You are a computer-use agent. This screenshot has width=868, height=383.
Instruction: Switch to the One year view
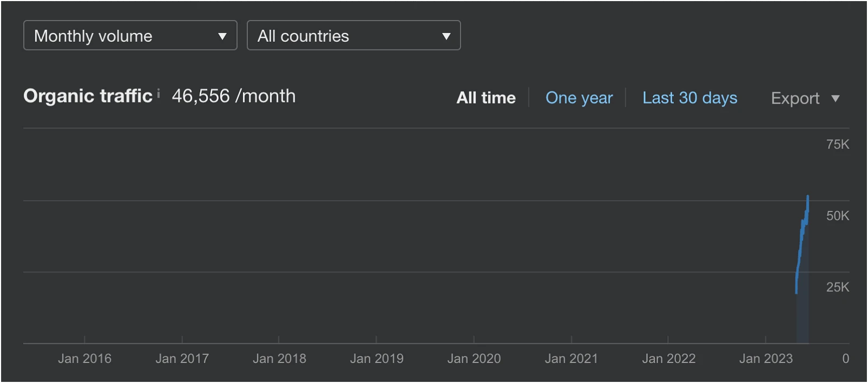[579, 98]
